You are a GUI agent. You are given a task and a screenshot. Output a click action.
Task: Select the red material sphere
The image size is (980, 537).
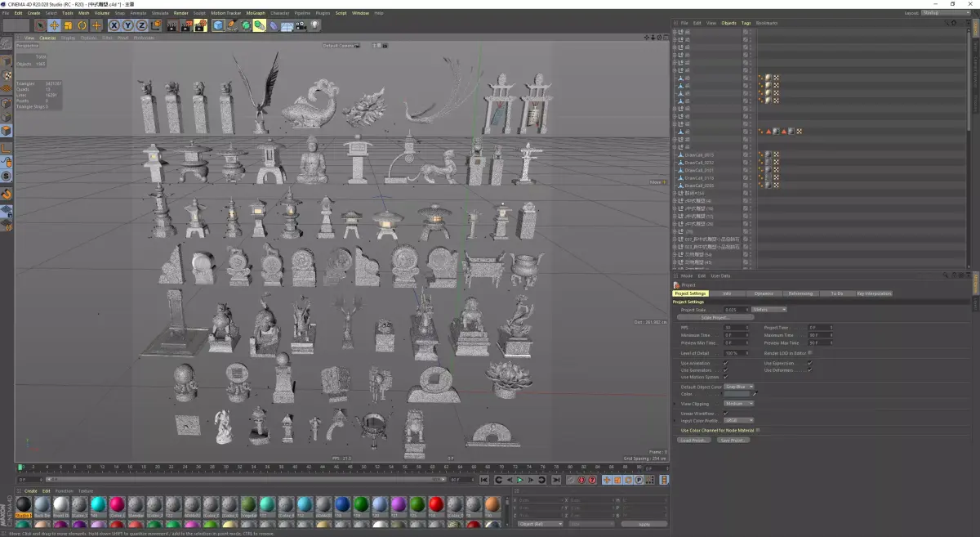click(x=436, y=504)
